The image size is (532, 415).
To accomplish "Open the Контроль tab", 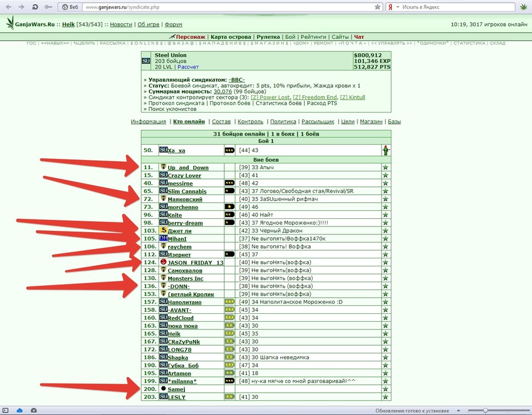I will pyautogui.click(x=251, y=121).
